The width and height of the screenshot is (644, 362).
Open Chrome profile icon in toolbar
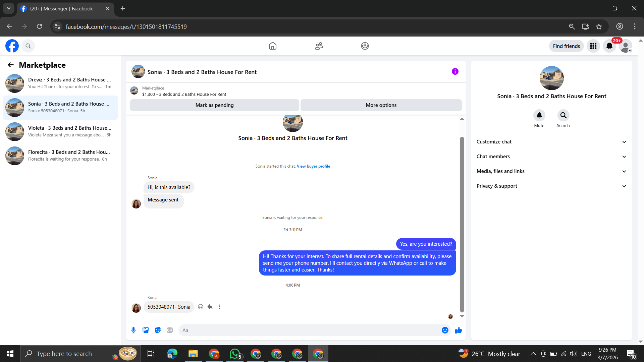tap(620, 26)
